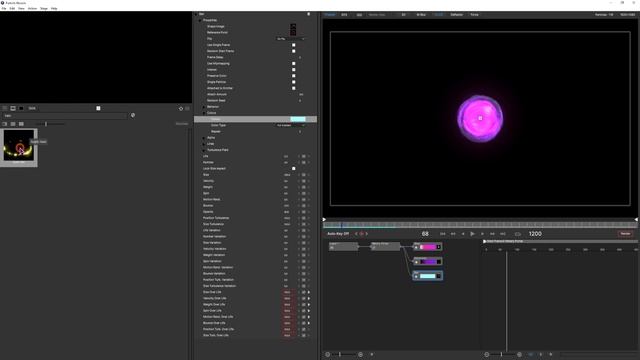The height and width of the screenshot is (360, 640).
Task: Jump to next keyframe in transport
Action: coord(492,234)
